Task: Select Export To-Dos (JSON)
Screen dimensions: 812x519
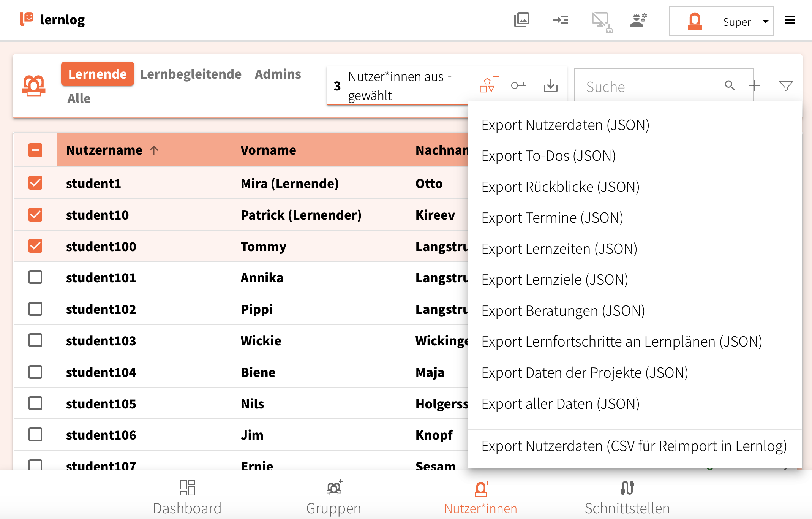Action: coord(634,156)
